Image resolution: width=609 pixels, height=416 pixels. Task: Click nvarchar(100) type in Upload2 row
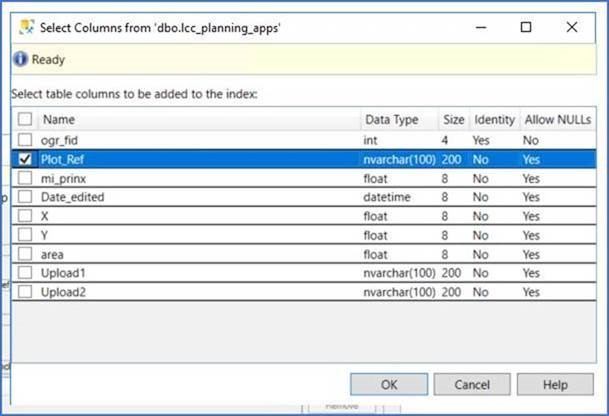[399, 292]
